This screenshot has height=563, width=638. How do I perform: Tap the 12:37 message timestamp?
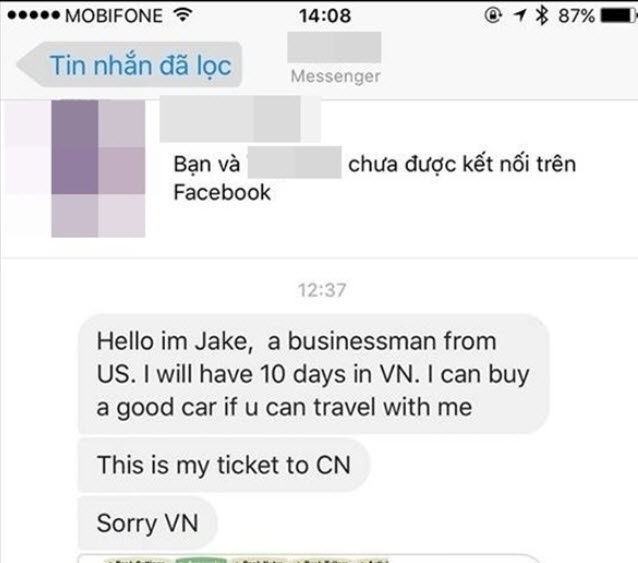322,290
